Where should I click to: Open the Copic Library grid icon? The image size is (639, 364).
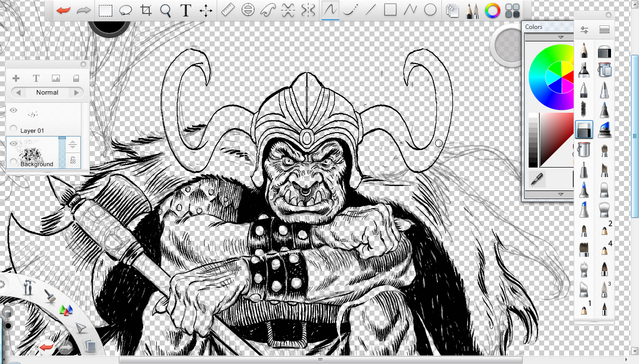(513, 10)
